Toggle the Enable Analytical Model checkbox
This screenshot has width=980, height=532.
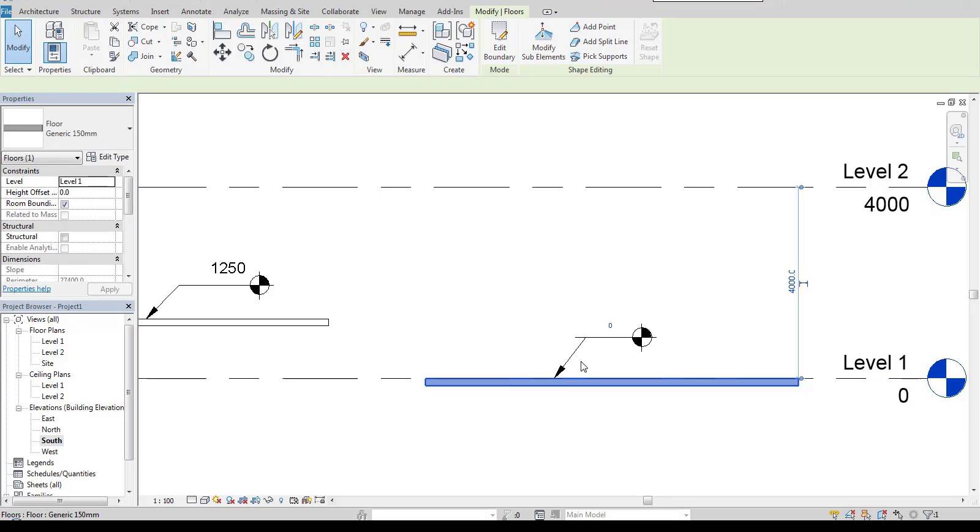pyautogui.click(x=64, y=248)
